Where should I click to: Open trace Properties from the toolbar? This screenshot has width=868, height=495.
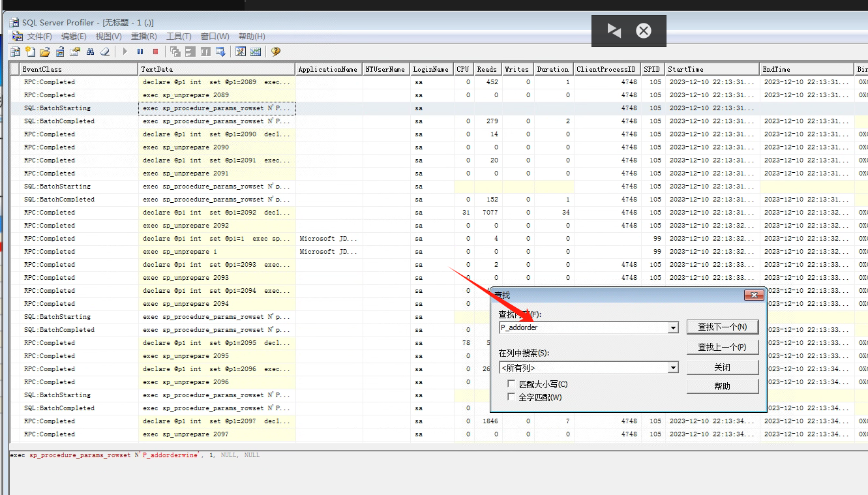pos(75,52)
